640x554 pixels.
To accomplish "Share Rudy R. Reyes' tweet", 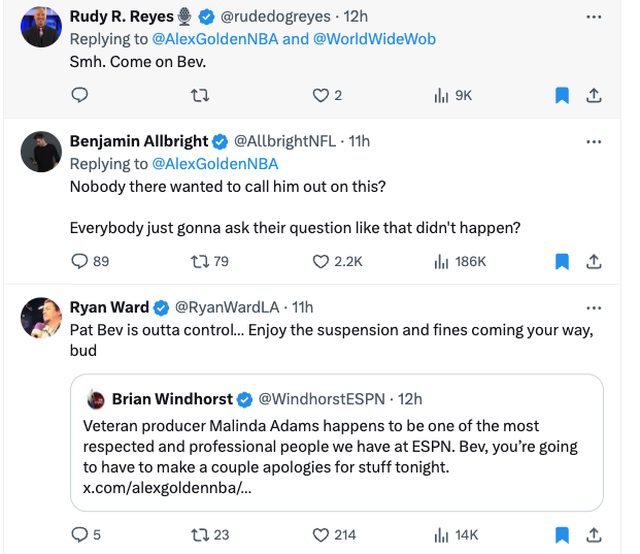I will tap(593, 95).
